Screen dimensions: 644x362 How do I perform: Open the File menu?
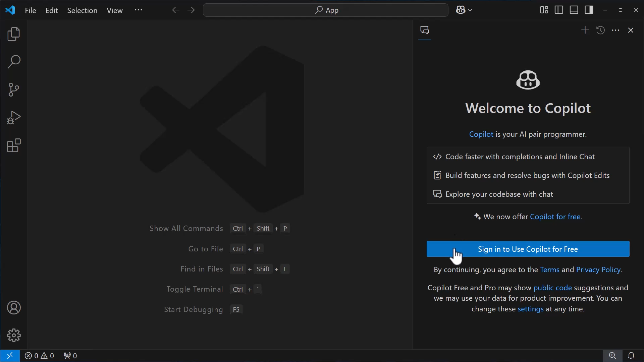tap(31, 10)
